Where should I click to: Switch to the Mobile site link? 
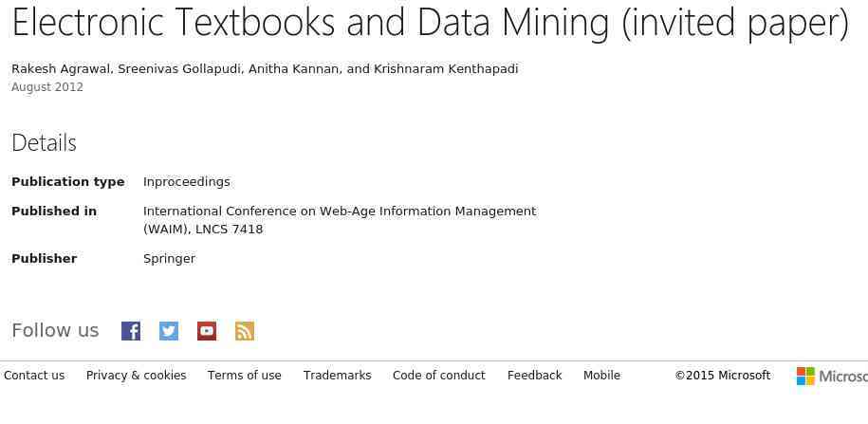pyautogui.click(x=601, y=376)
